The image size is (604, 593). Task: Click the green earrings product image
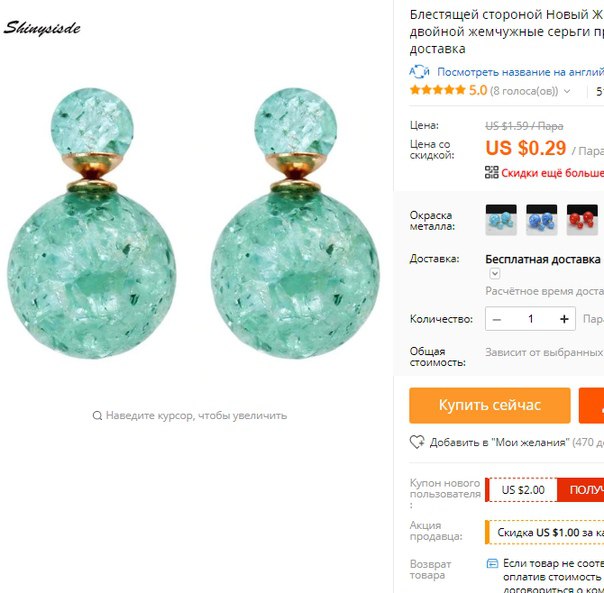[193, 223]
